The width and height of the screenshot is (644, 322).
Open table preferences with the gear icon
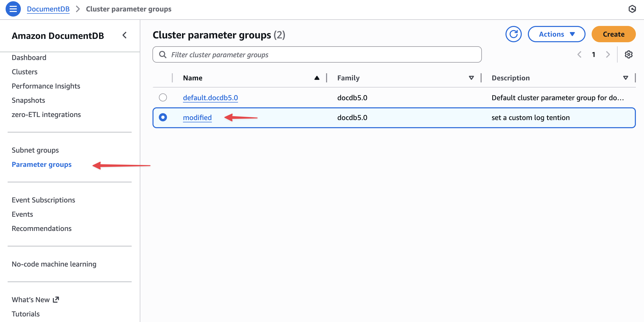tap(629, 54)
